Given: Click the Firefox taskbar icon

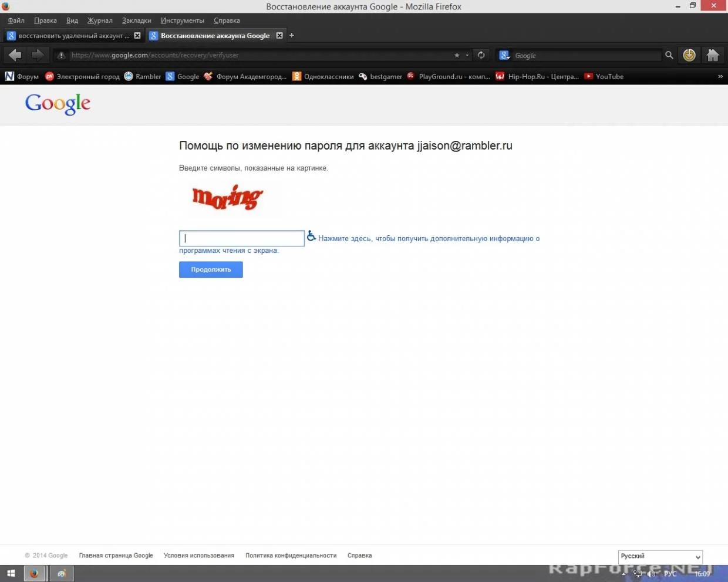Looking at the screenshot, I should pyautogui.click(x=34, y=574).
